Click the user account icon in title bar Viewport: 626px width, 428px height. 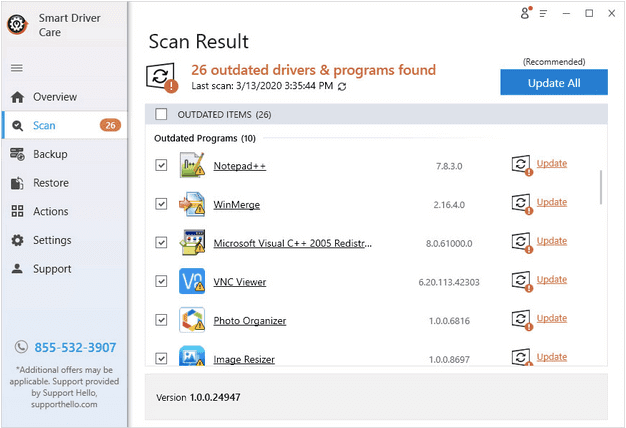pos(526,13)
